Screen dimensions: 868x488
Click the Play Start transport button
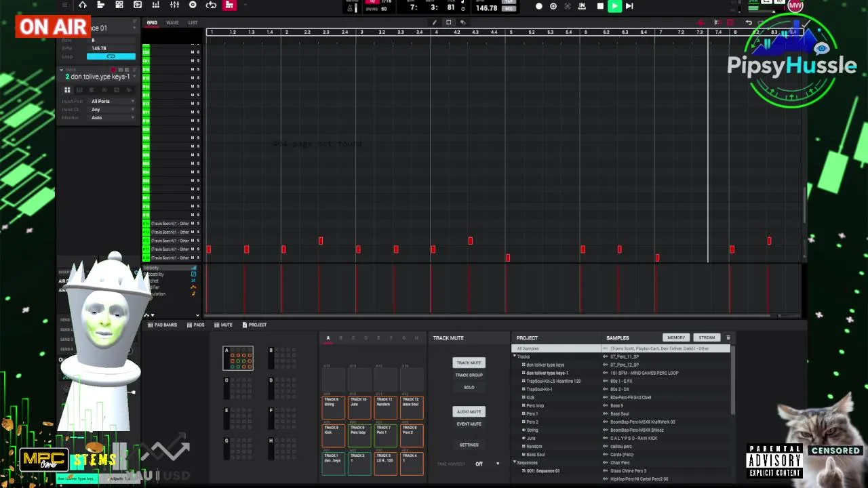629,6
